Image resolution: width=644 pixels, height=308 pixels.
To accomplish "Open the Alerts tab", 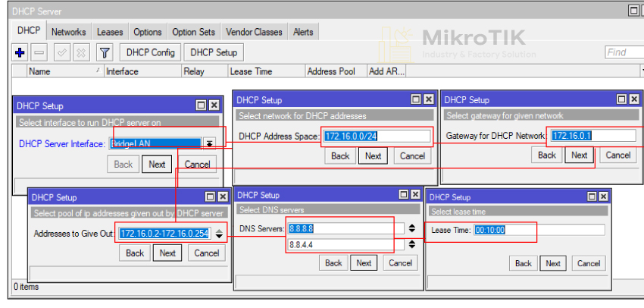I will coord(303,32).
